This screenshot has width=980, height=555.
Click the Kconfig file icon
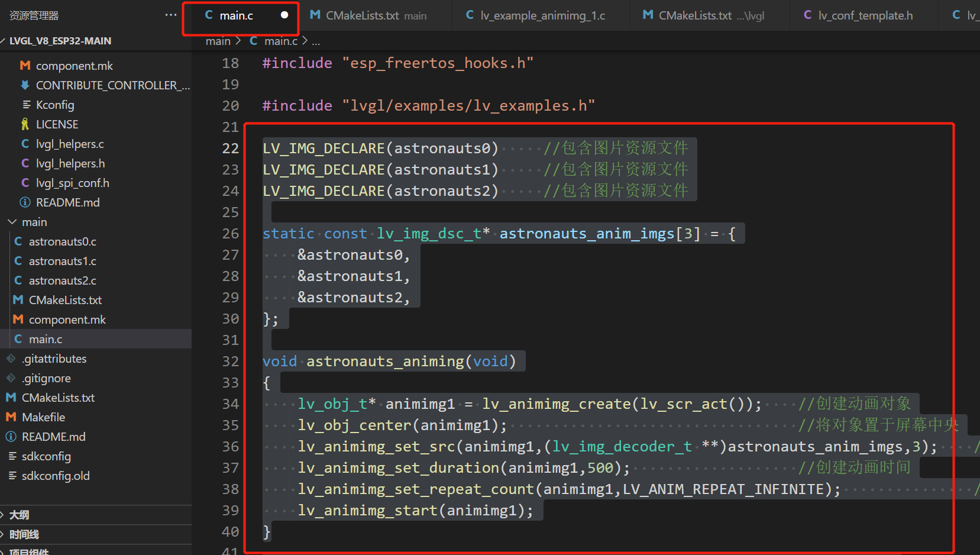click(x=25, y=104)
